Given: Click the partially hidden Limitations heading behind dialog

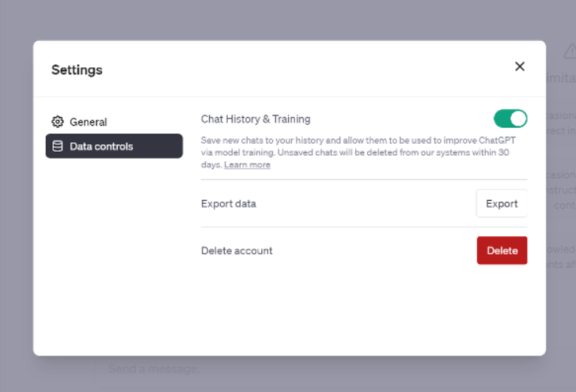Looking at the screenshot, I should (x=561, y=77).
